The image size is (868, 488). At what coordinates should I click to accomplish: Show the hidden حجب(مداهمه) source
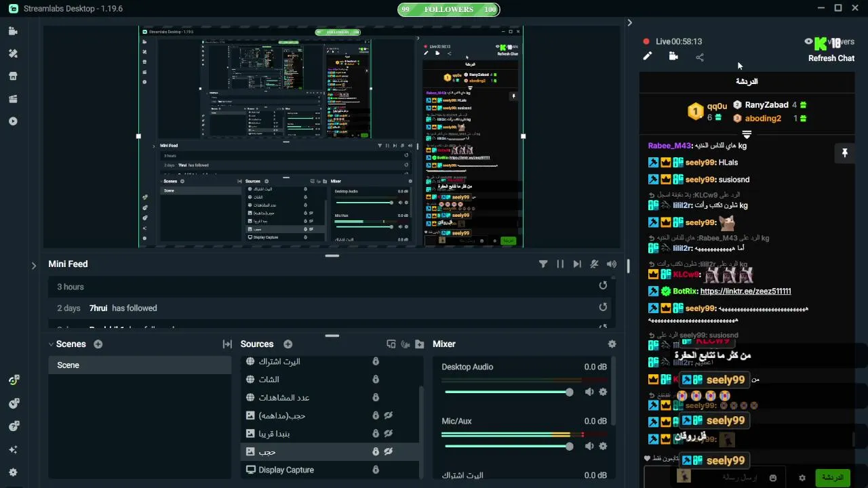tap(389, 415)
